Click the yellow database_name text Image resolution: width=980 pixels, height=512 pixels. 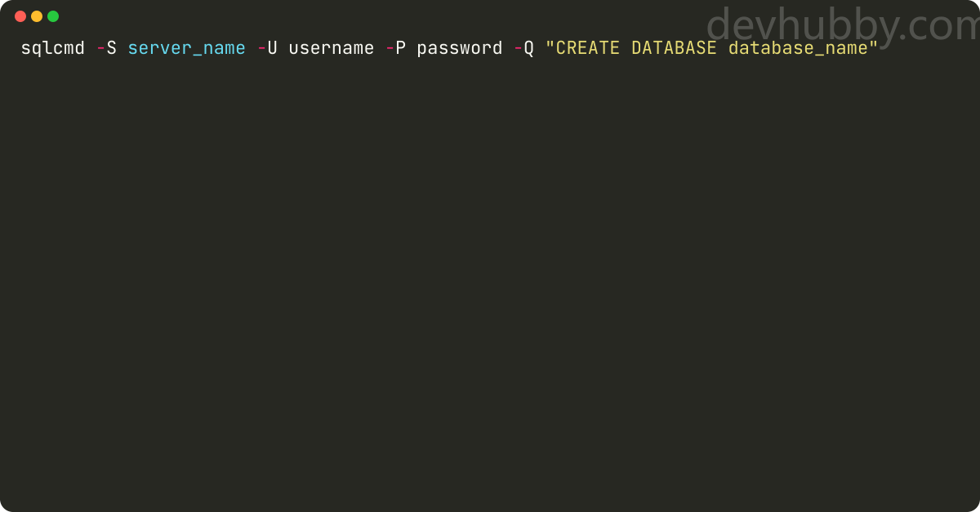click(797, 49)
